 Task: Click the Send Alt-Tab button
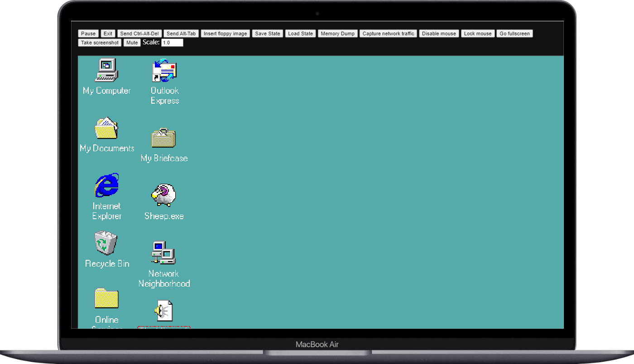[181, 34]
